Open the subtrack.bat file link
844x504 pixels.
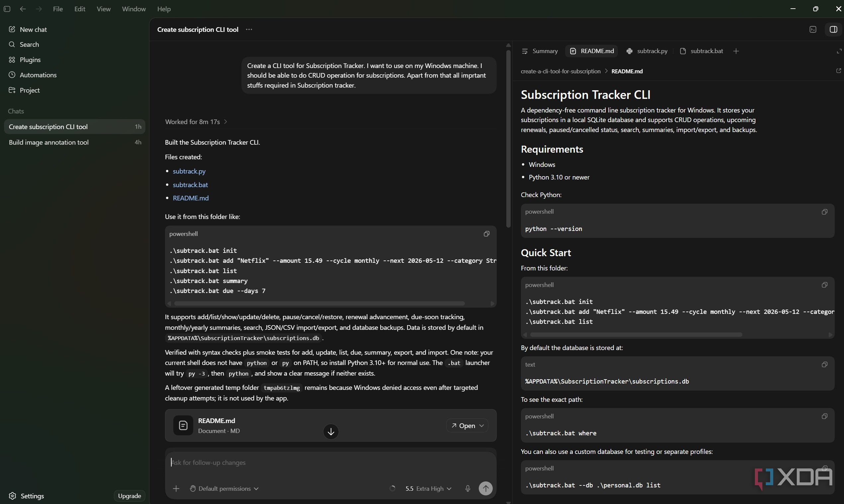190,185
